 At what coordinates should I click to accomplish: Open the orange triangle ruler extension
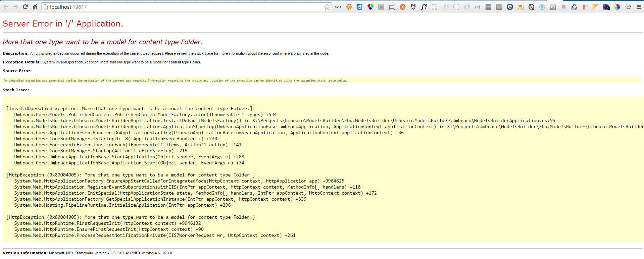(x=596, y=7)
